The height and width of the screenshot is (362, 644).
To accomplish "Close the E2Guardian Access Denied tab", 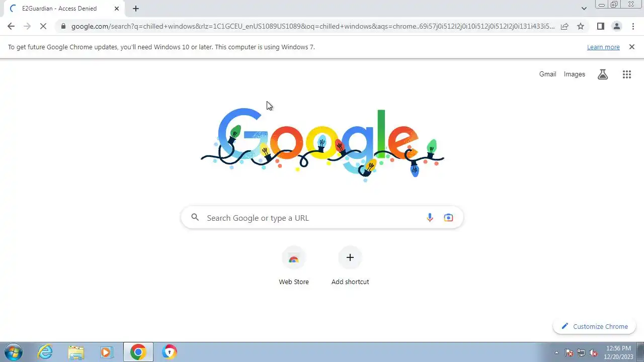I will (117, 9).
